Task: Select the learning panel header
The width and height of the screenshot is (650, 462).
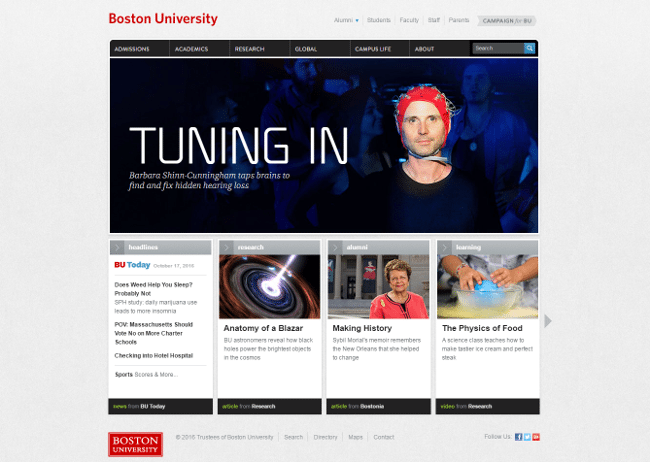Action: [x=488, y=248]
